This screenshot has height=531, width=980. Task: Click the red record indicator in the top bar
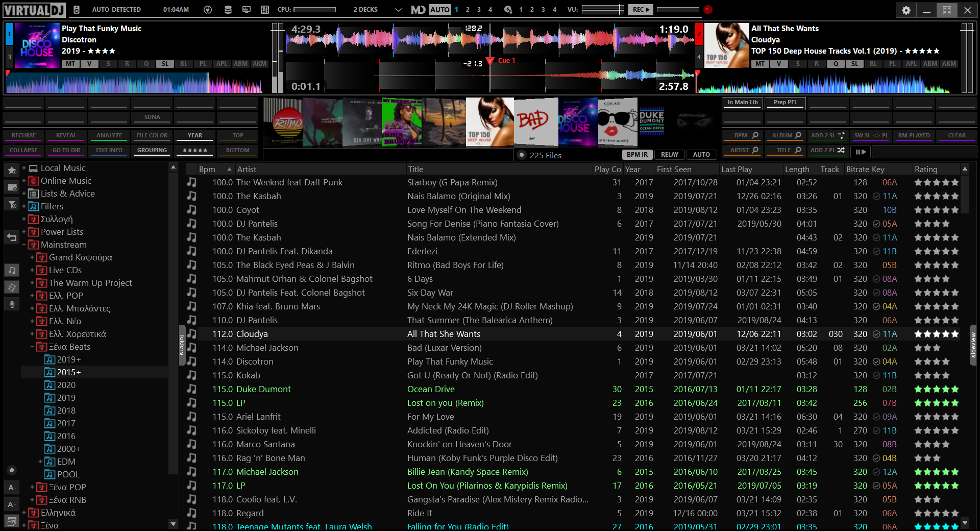pyautogui.click(x=707, y=9)
